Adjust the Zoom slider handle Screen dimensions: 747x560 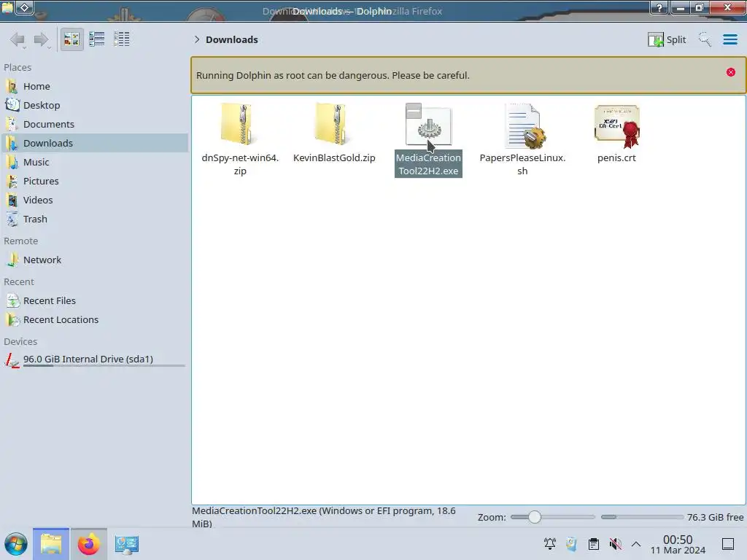535,517
